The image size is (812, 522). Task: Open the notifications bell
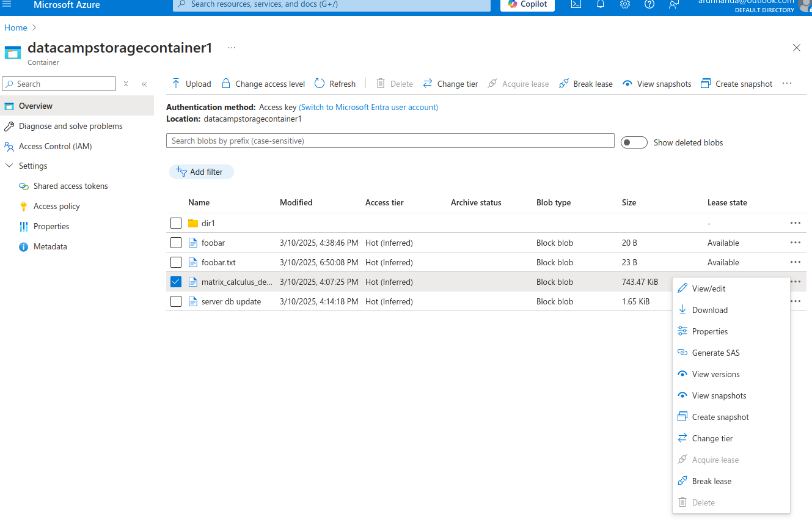point(601,4)
